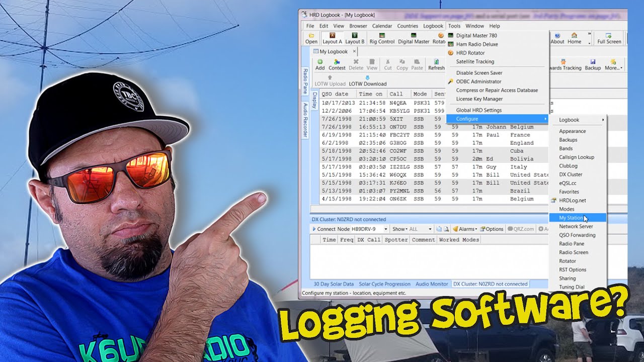Click the Backup toolbar icon
Image resolution: width=644 pixels, height=362 pixels.
(x=593, y=64)
